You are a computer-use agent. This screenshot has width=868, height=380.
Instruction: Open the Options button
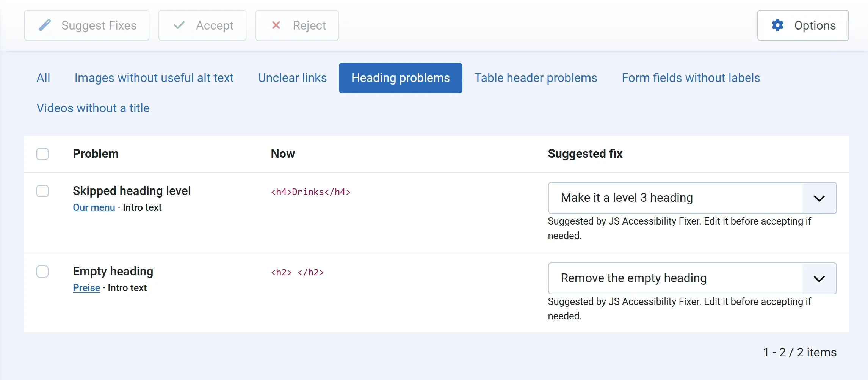tap(803, 25)
